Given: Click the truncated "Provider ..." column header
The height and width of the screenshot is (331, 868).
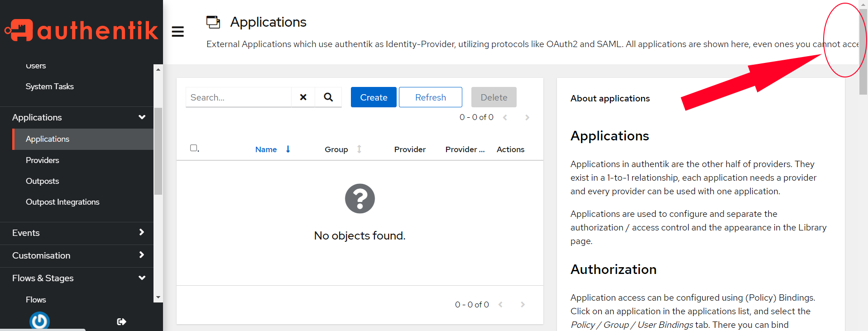Looking at the screenshot, I should (465, 149).
